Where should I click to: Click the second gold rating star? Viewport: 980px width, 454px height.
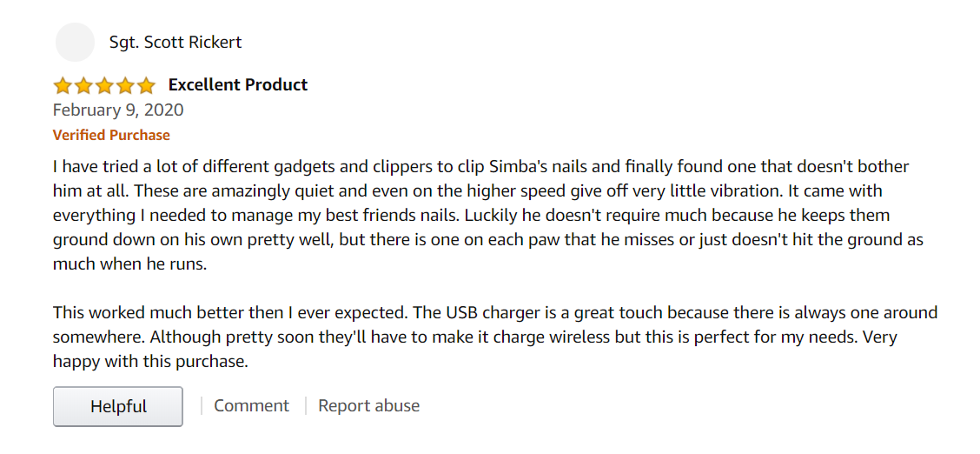pos(83,85)
